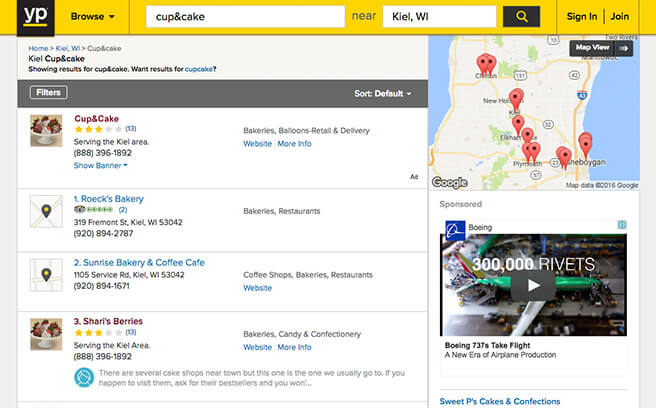
Task: Expand the Show Banner toggle
Action: click(x=100, y=165)
